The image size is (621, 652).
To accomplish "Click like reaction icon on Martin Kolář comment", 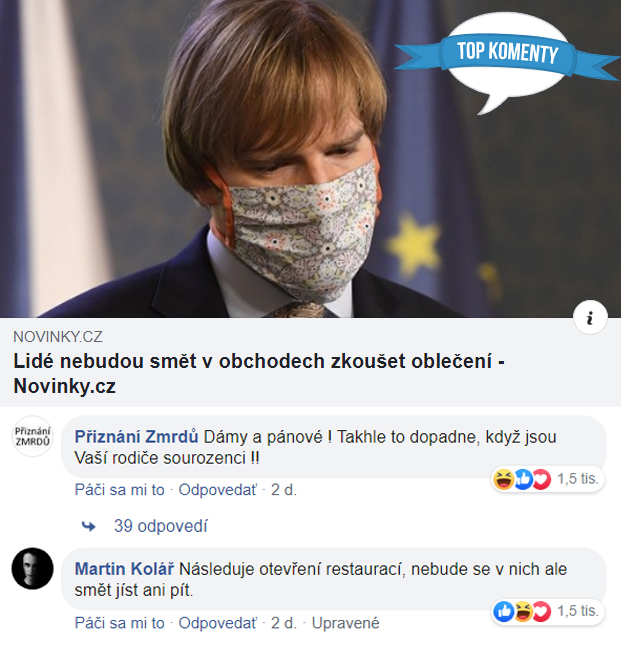I will pos(503,611).
